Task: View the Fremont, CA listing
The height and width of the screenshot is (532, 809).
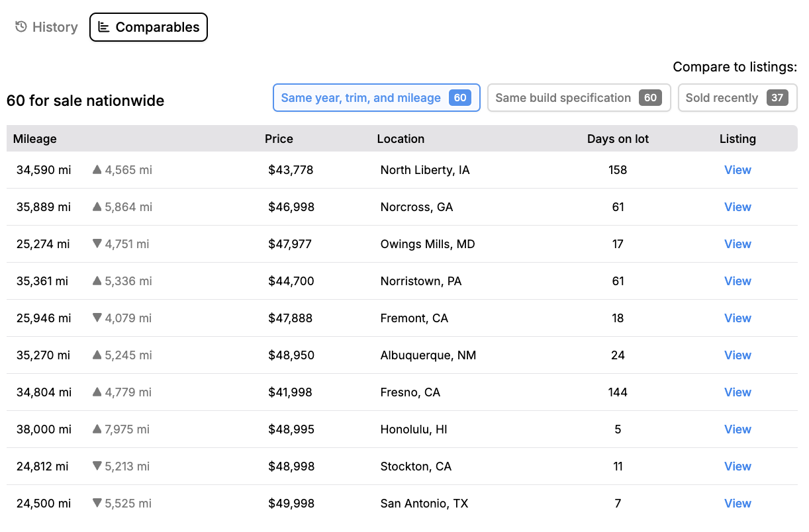Action: point(738,318)
